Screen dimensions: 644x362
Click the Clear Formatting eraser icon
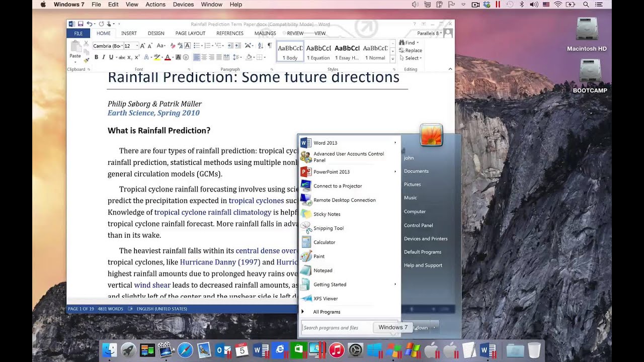[173, 46]
